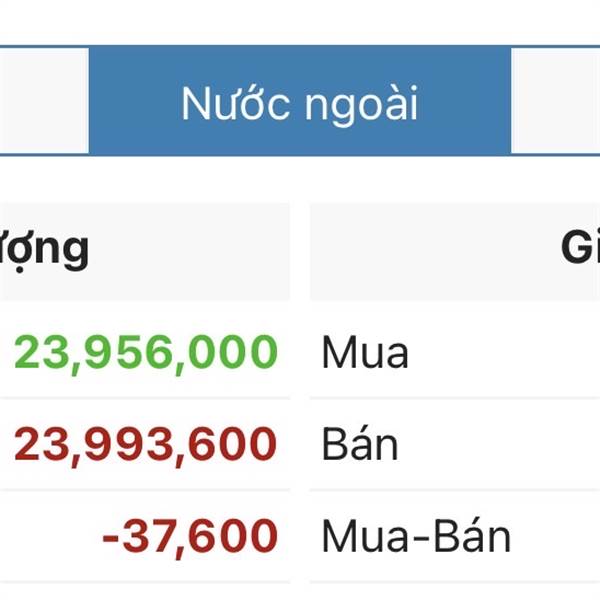Click the blank space left of -37,600
Viewport: 600px width, 600px height.
tap(50, 536)
